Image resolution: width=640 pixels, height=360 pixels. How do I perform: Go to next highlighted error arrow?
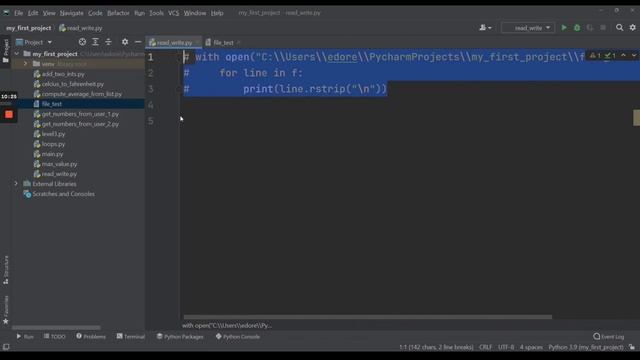click(x=633, y=55)
